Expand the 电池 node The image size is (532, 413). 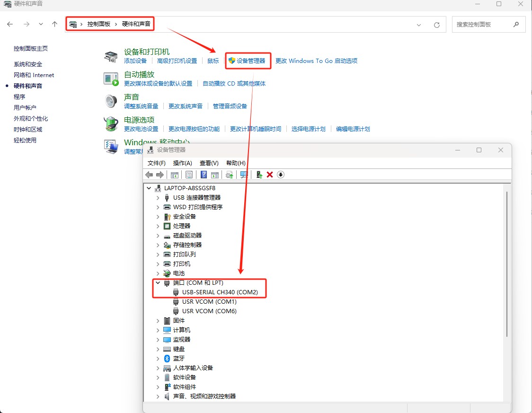[158, 273]
